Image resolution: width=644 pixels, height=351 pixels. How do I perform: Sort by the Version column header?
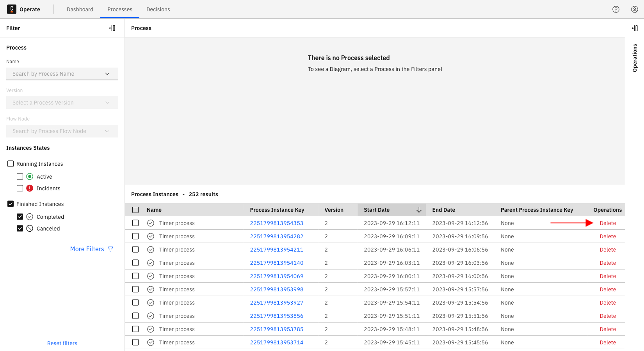[334, 210]
